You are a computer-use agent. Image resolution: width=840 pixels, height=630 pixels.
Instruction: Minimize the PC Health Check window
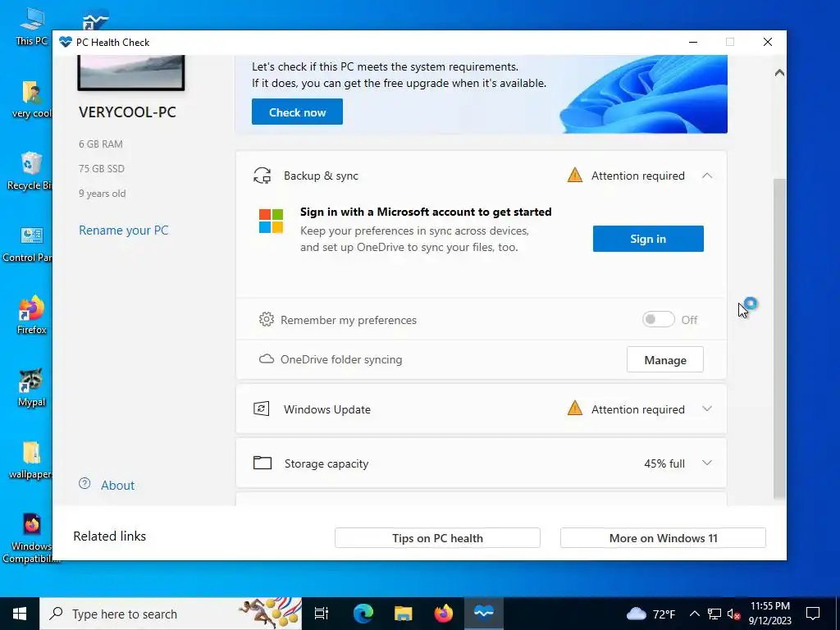pyautogui.click(x=693, y=43)
